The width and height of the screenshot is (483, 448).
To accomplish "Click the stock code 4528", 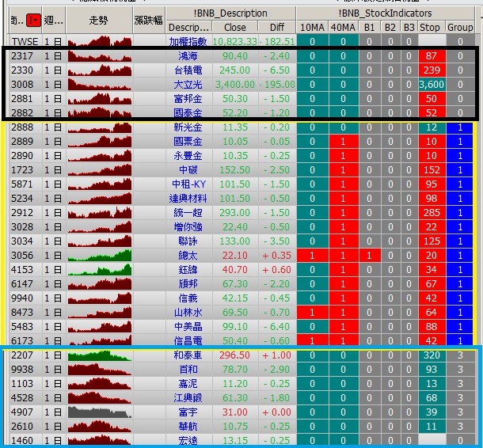I will pyautogui.click(x=22, y=398).
